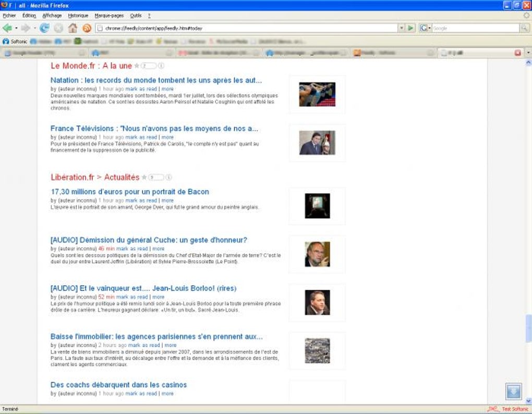Viewport: 532px width, 414px height.
Task: Click the blue scroll-down arrow button
Action: (513, 391)
